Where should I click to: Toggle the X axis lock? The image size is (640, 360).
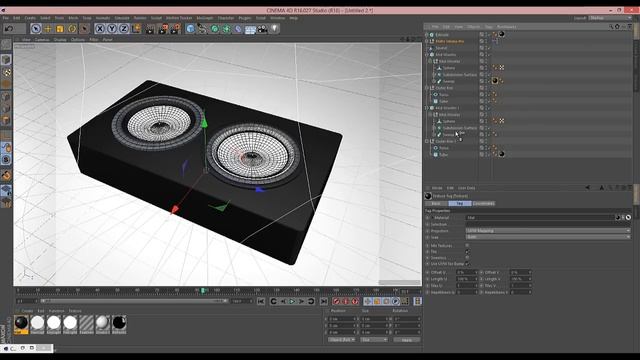tap(100, 29)
